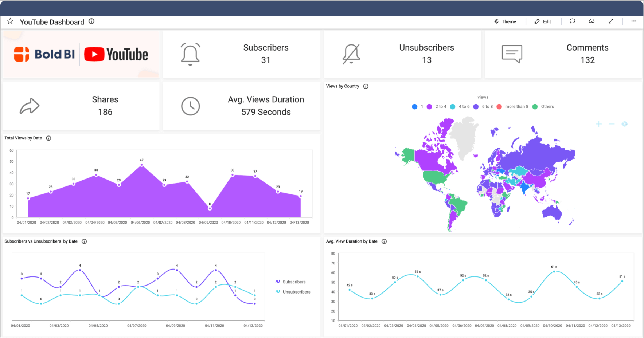Click the Subscribers 31 card value

click(266, 60)
